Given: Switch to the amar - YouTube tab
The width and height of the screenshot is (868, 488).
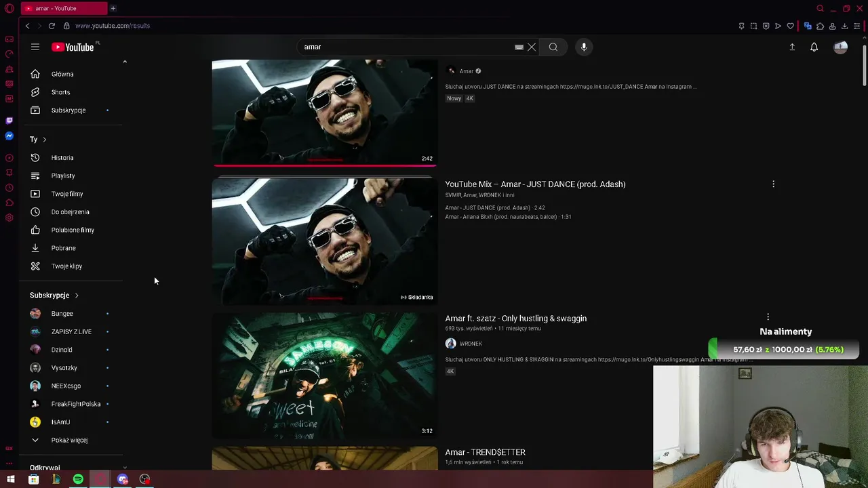Looking at the screenshot, I should coord(64,8).
